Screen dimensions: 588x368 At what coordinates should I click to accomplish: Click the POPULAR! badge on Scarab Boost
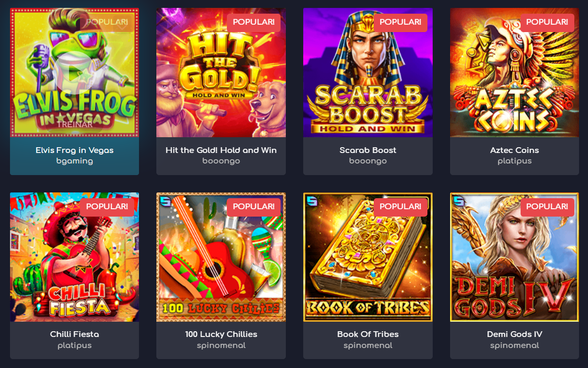pos(401,23)
